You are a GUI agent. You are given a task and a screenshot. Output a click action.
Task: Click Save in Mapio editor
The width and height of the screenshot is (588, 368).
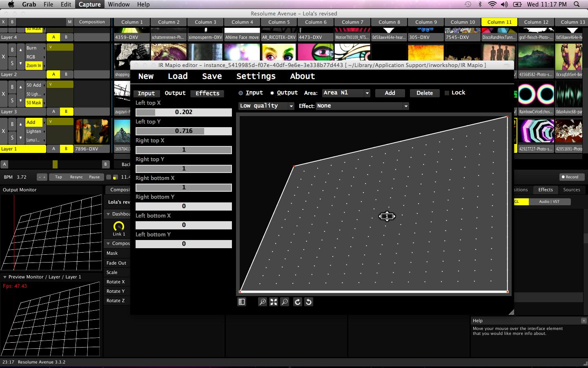click(x=212, y=76)
